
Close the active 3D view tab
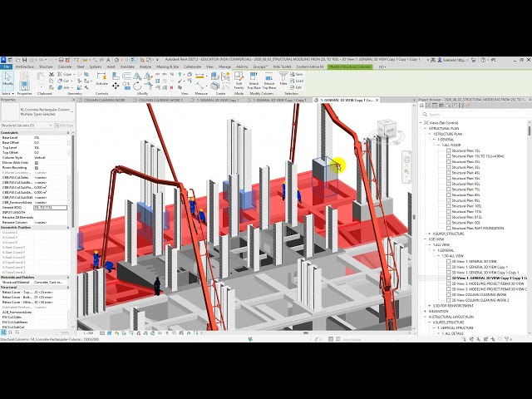[x=377, y=100]
